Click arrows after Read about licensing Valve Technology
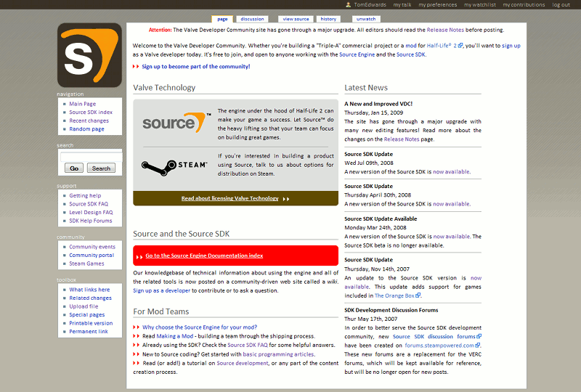Image resolution: width=581 pixels, height=392 pixels. pos(286,199)
